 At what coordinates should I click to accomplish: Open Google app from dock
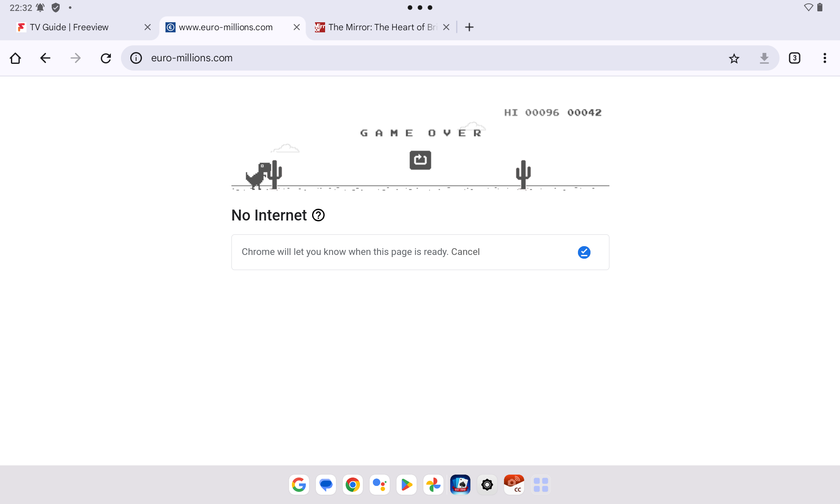tap(299, 485)
